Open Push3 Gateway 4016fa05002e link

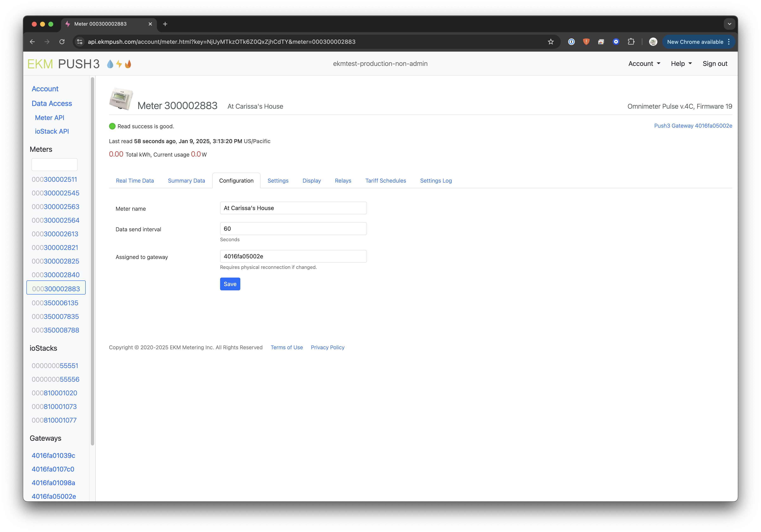[693, 126]
